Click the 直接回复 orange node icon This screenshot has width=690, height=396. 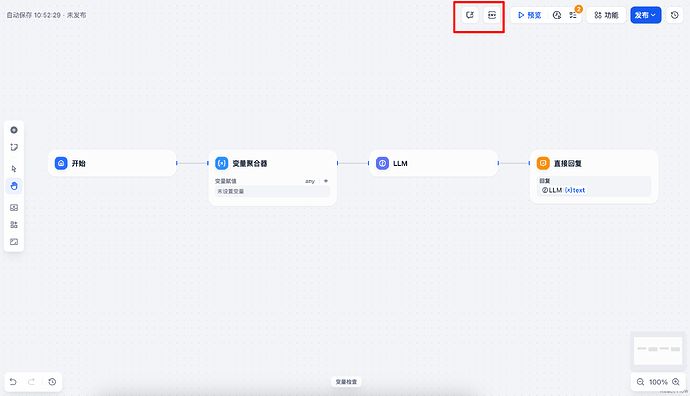pyautogui.click(x=543, y=163)
